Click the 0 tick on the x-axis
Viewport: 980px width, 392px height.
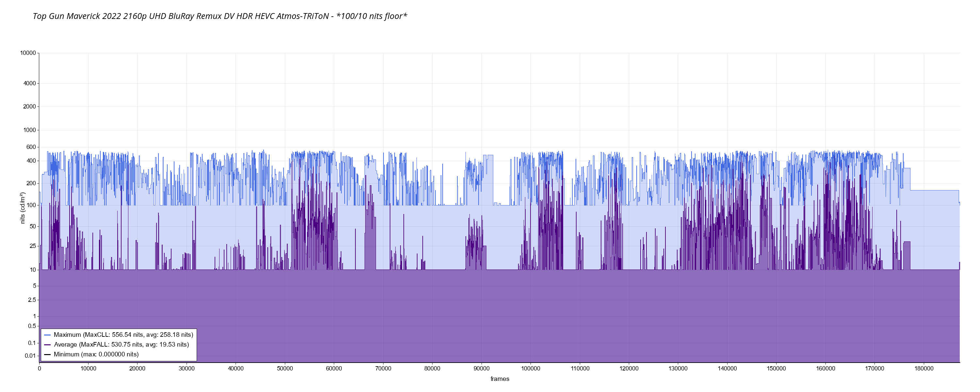39,368
